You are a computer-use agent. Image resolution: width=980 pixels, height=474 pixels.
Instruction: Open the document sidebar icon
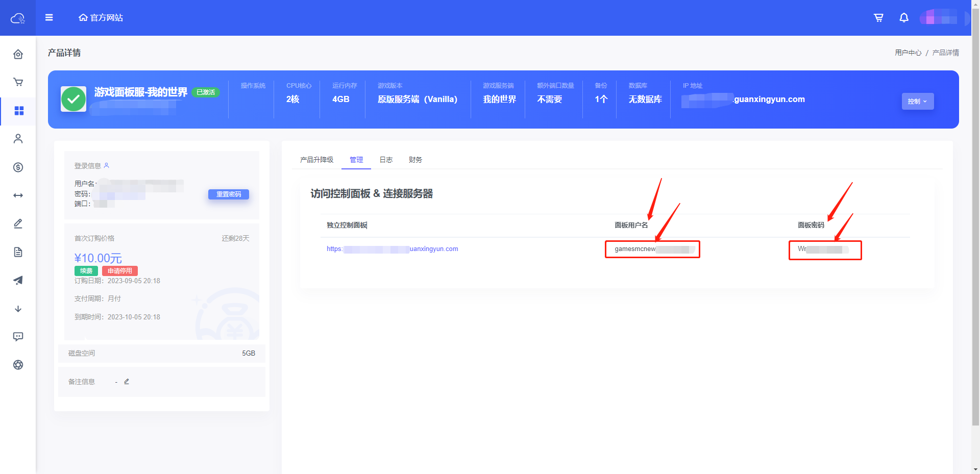[18, 252]
